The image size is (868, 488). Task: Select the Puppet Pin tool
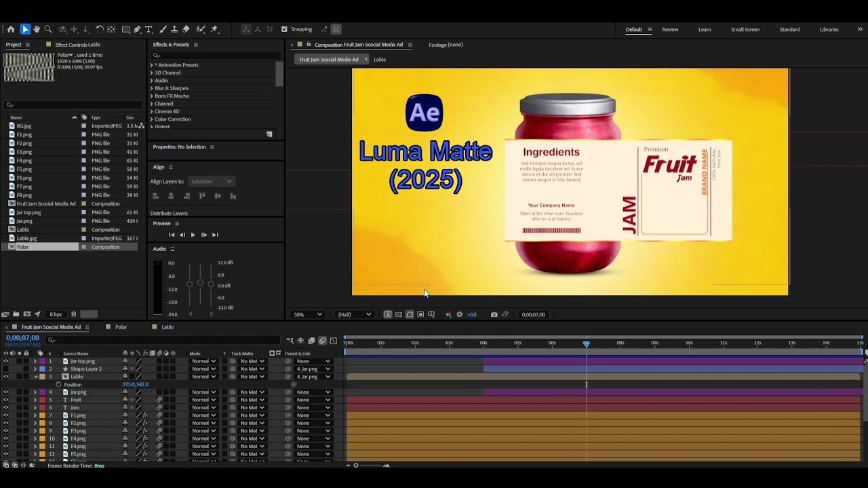[x=214, y=29]
